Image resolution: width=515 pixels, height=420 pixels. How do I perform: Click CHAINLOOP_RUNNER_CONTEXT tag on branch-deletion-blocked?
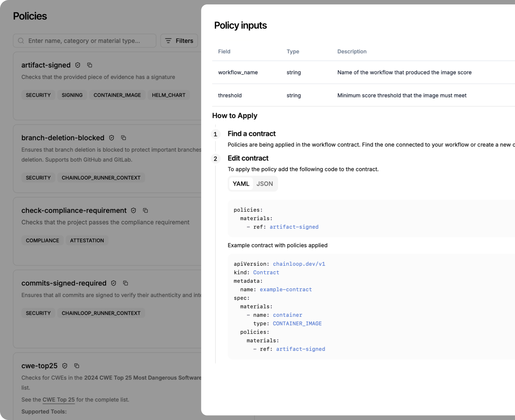(101, 178)
